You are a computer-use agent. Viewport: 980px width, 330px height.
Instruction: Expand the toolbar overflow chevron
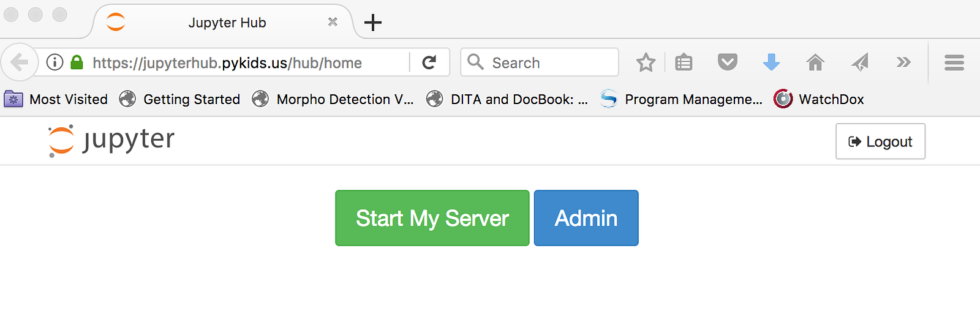point(903,62)
